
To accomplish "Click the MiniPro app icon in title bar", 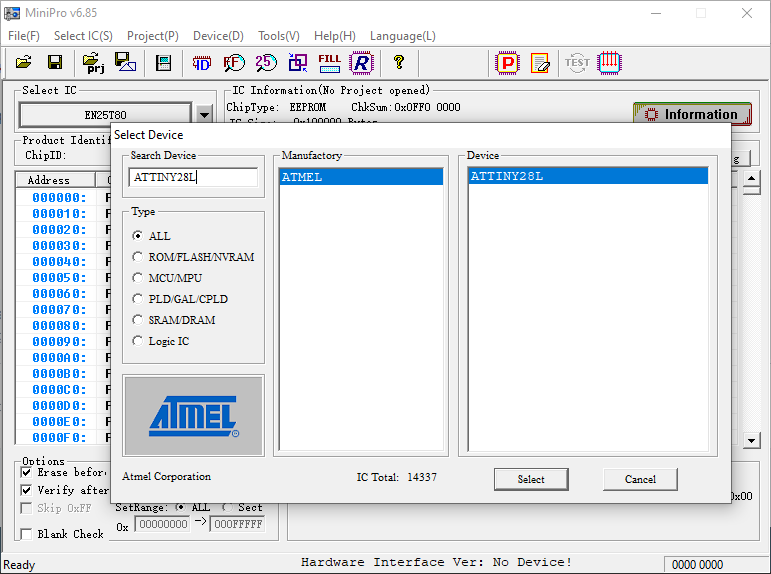I will tap(12, 13).
